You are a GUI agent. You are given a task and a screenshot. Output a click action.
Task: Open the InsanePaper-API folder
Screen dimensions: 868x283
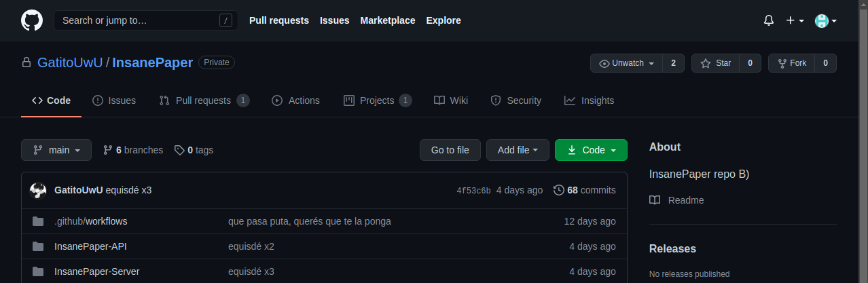pos(91,246)
